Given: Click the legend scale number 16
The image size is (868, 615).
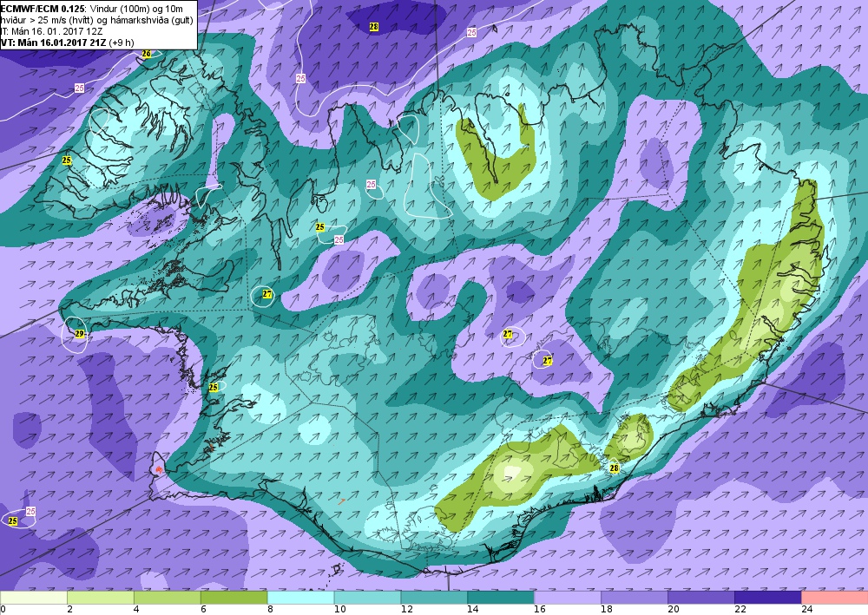Looking at the screenshot, I should pyautogui.click(x=539, y=610).
